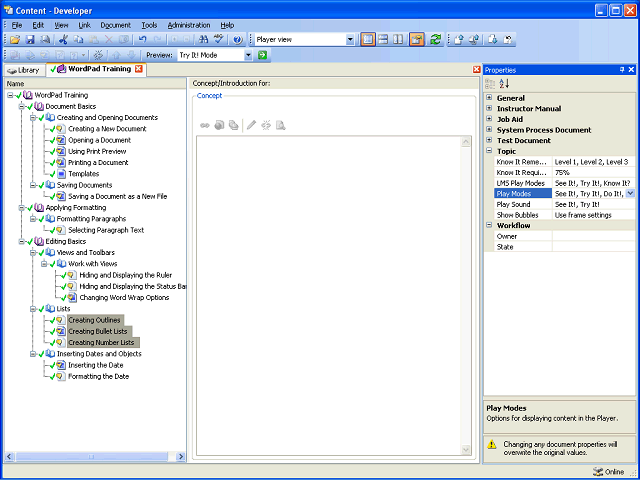Open the Document menu

[116, 25]
